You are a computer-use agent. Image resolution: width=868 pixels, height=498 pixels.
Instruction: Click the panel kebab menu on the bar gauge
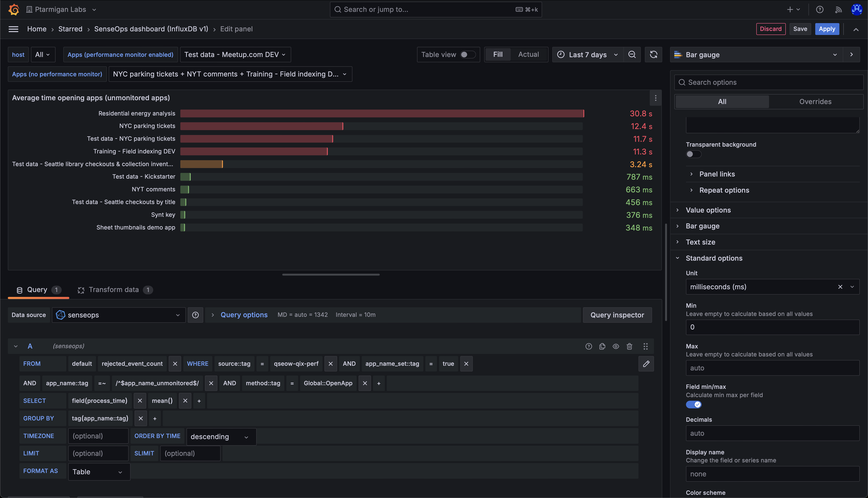point(656,98)
